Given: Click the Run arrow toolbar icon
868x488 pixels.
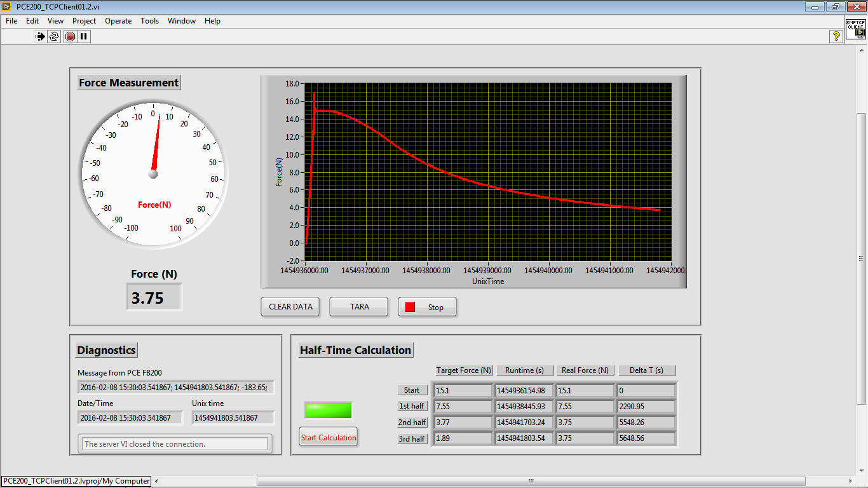Looking at the screenshot, I should pos(40,36).
